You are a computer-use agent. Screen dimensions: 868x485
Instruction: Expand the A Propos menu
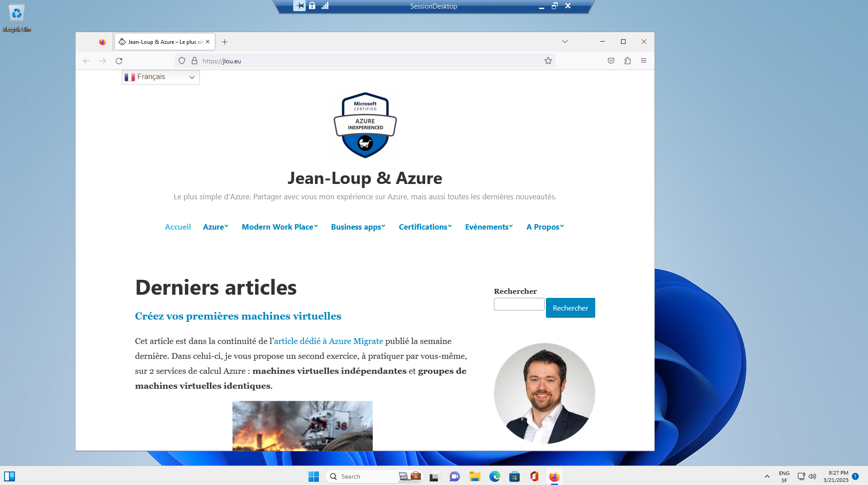(x=545, y=227)
